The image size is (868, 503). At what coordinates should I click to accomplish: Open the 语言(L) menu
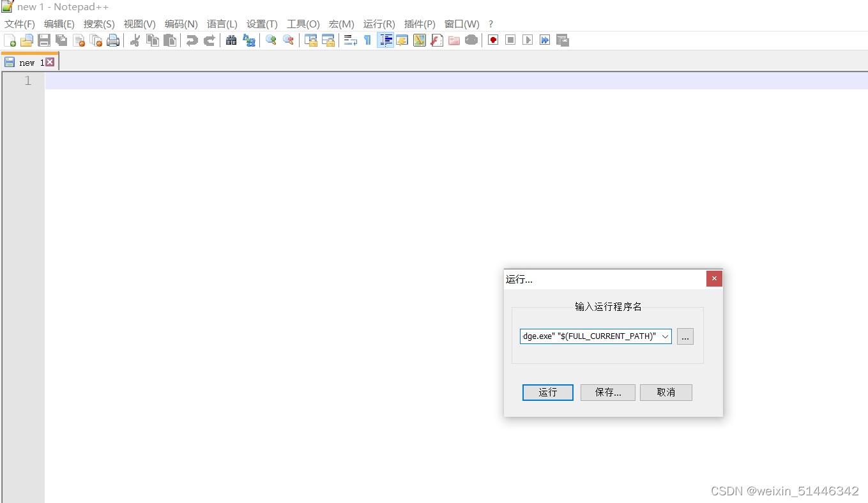222,24
